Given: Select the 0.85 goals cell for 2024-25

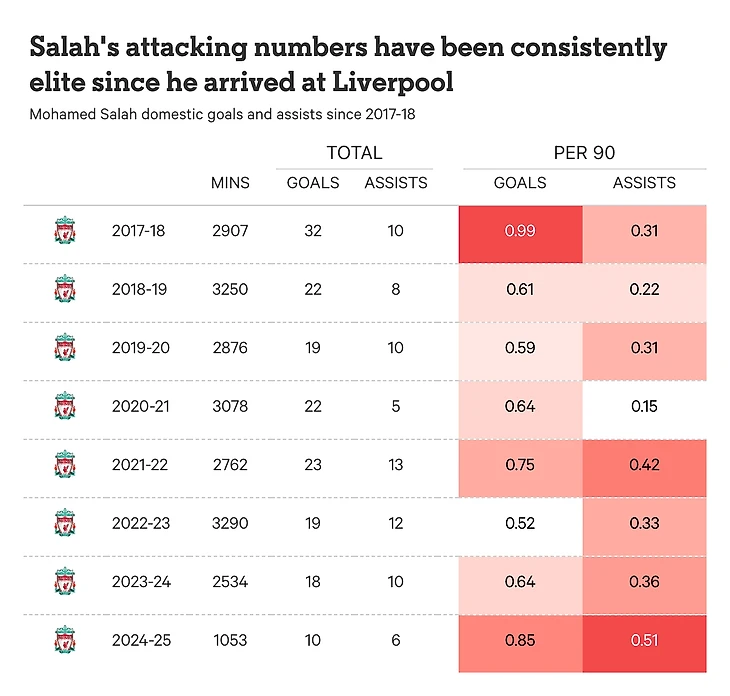Looking at the screenshot, I should click(520, 643).
